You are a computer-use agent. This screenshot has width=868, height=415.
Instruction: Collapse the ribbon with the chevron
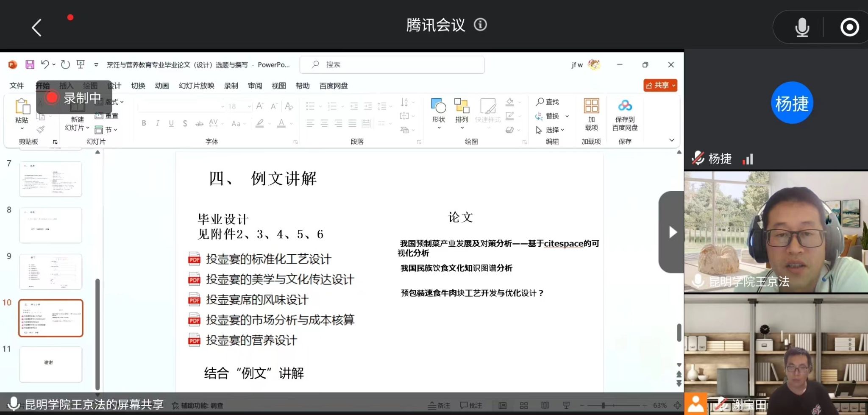[671, 140]
